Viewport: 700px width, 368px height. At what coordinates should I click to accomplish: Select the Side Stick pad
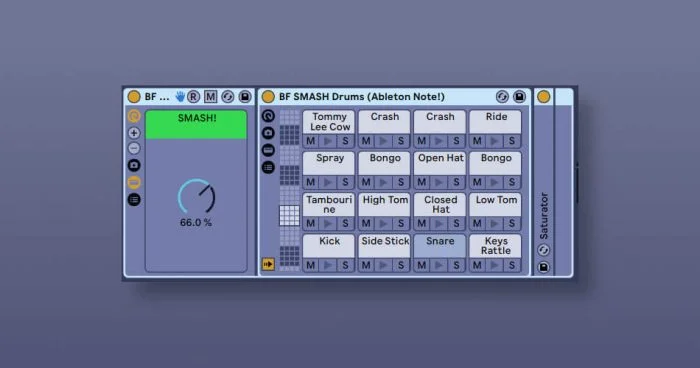[384, 246]
